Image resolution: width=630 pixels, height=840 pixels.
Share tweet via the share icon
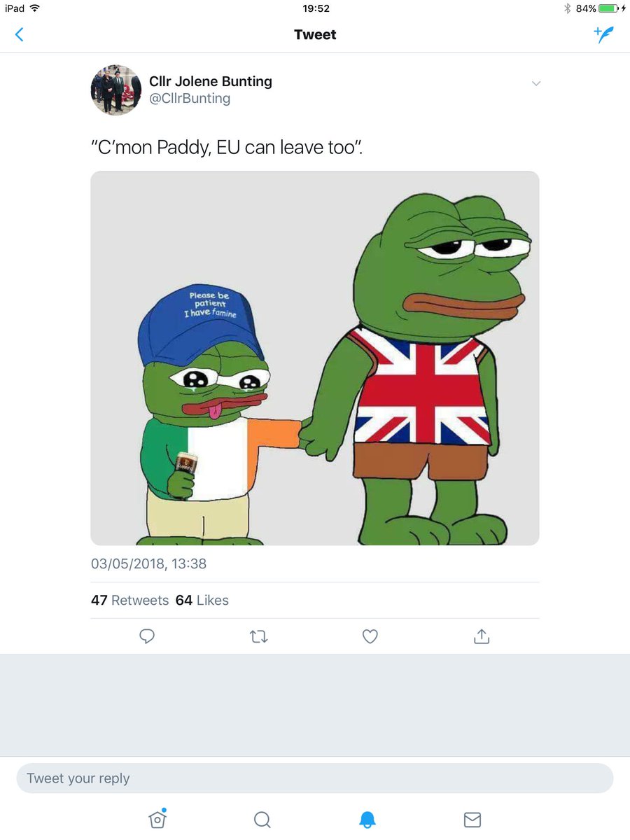481,636
